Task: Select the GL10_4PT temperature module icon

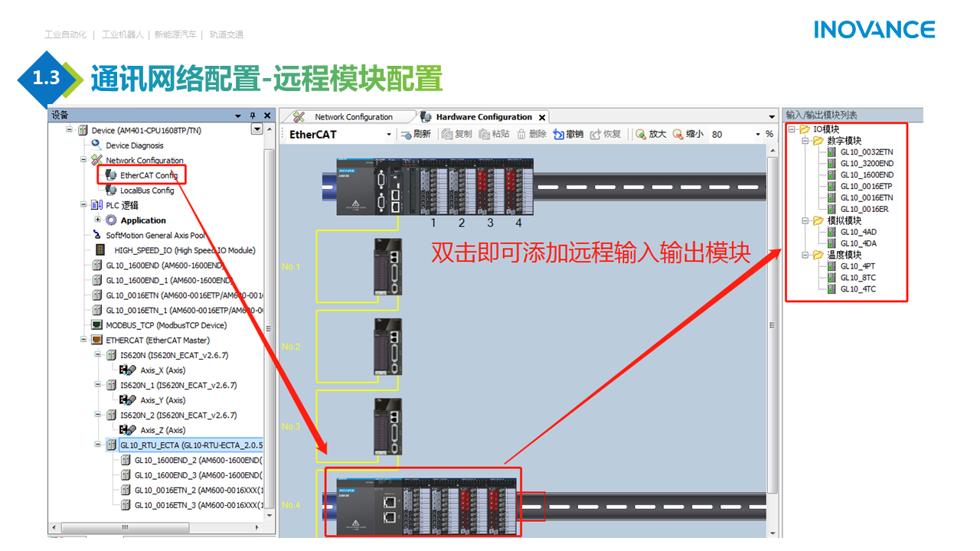Action: click(x=832, y=266)
